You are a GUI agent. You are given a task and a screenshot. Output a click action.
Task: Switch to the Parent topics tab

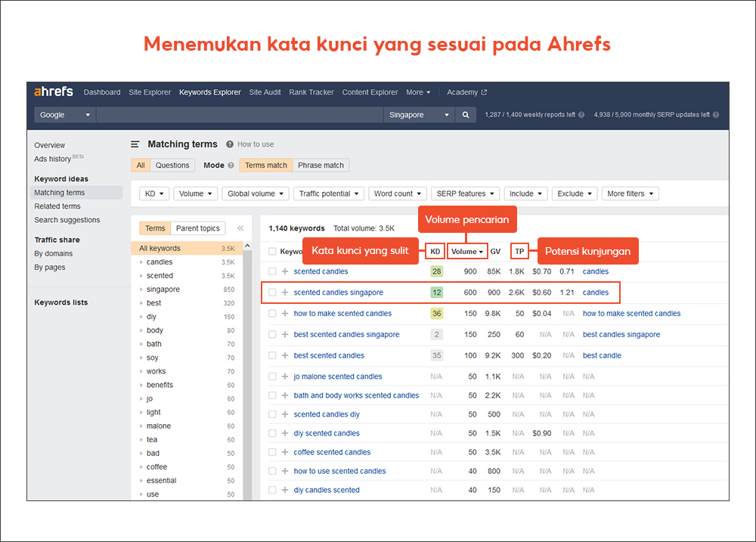point(197,228)
